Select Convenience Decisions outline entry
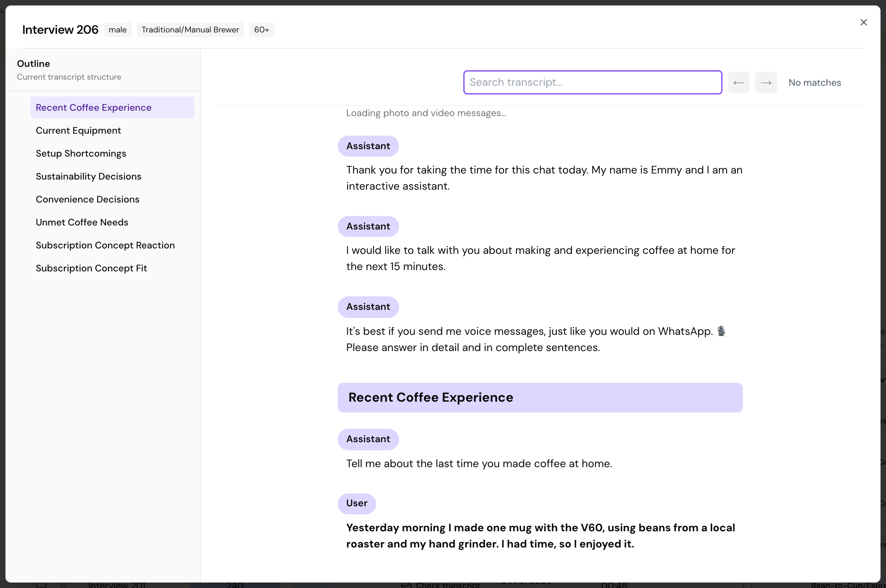This screenshot has height=588, width=886. pyautogui.click(x=112, y=199)
